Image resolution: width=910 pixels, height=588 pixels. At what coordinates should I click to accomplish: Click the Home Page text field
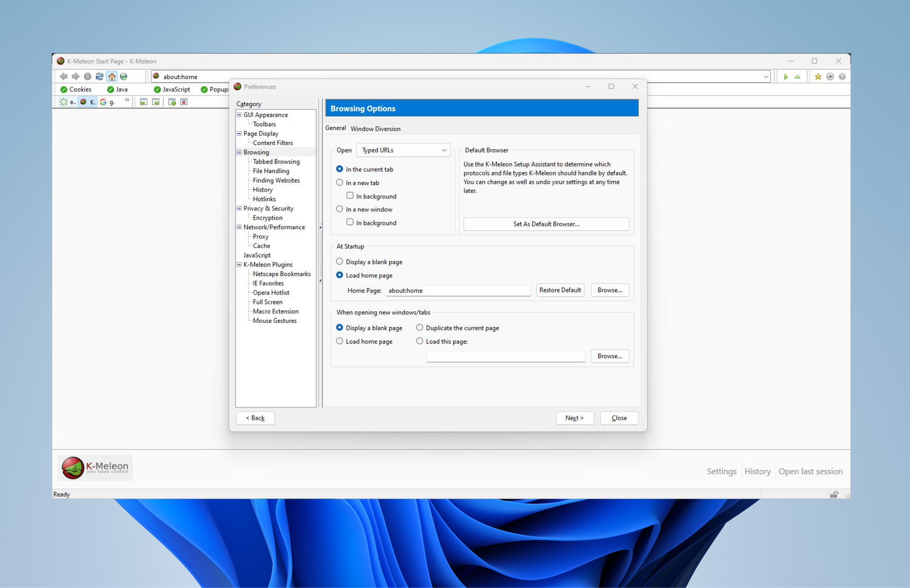[x=458, y=290]
